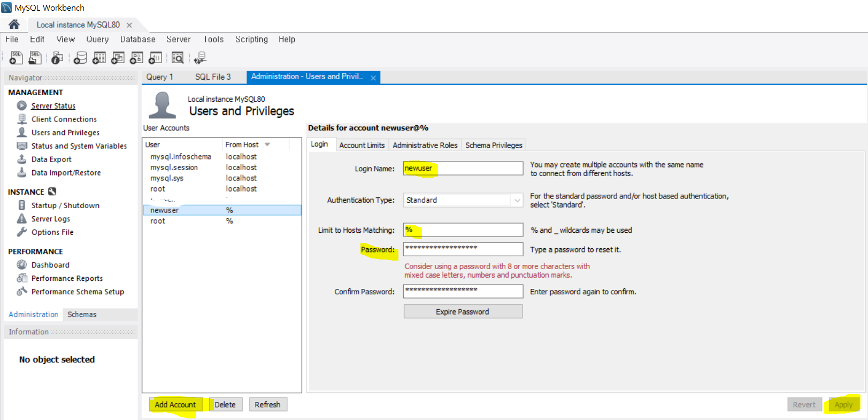Search table data toolbar icon

click(178, 57)
